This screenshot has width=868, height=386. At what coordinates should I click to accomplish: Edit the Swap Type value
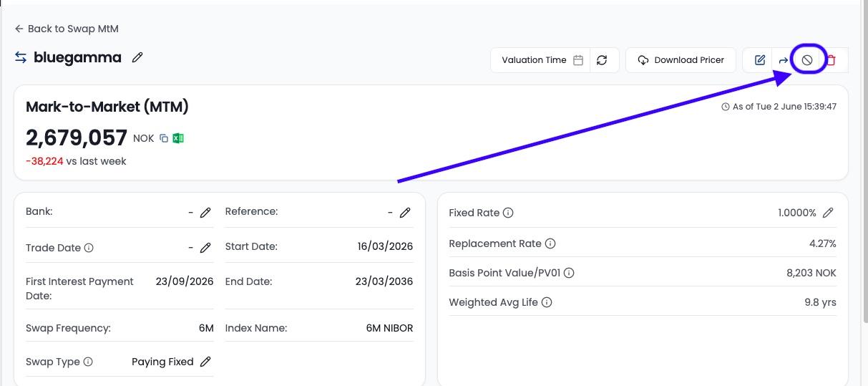coord(205,362)
